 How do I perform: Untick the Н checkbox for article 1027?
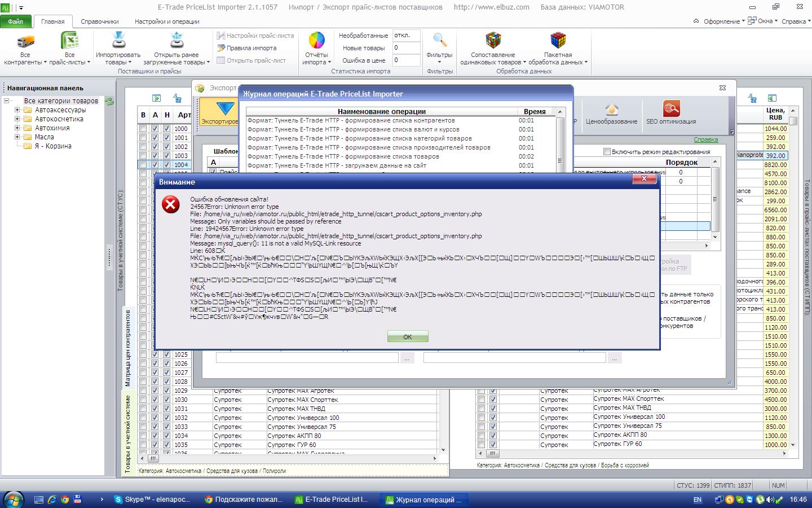pos(167,373)
